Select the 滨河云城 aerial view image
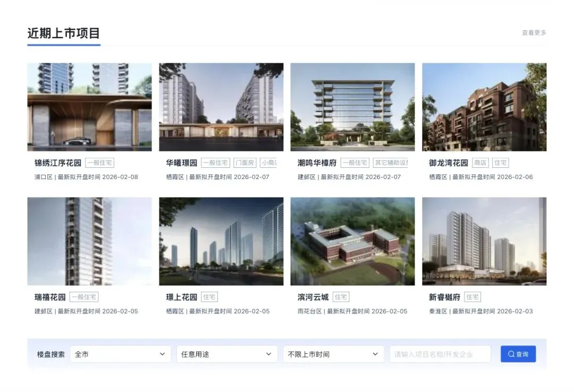Image resolution: width=574 pixels, height=392 pixels. [352, 241]
